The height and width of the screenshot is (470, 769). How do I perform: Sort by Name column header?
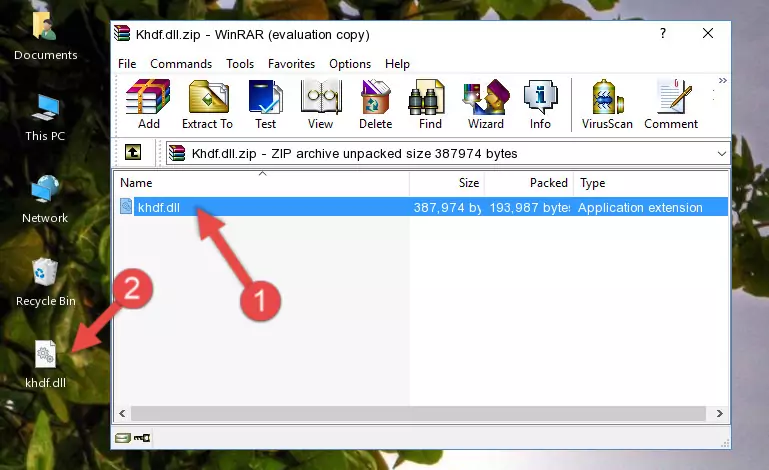(x=262, y=183)
